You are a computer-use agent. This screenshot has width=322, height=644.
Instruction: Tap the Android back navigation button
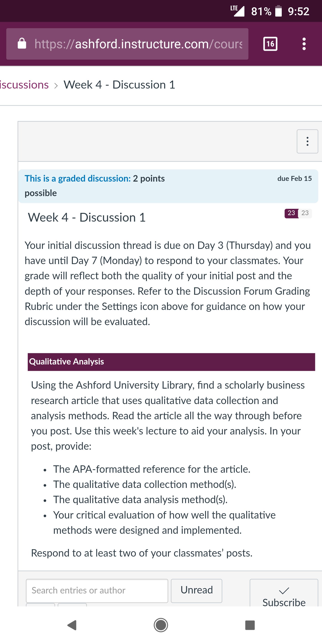[x=72, y=625]
